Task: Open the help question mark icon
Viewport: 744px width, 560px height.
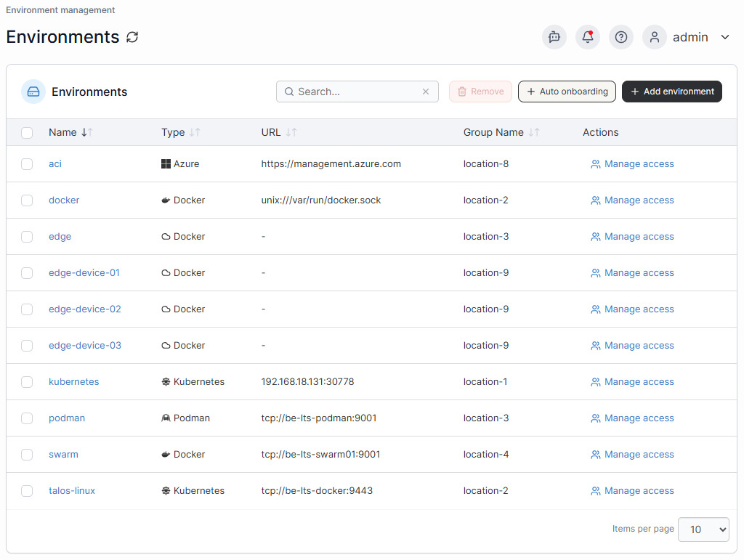Action: pos(621,37)
